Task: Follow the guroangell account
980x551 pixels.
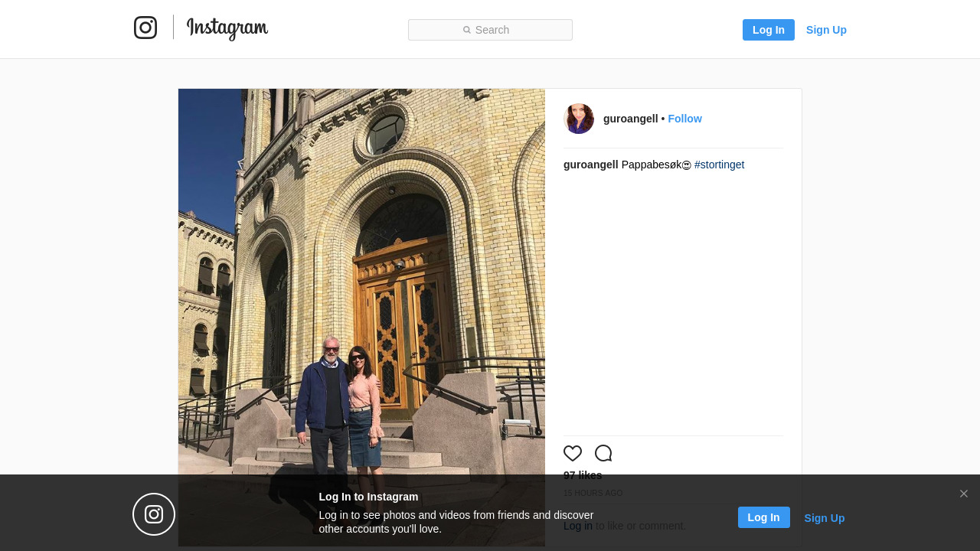Action: click(x=684, y=119)
